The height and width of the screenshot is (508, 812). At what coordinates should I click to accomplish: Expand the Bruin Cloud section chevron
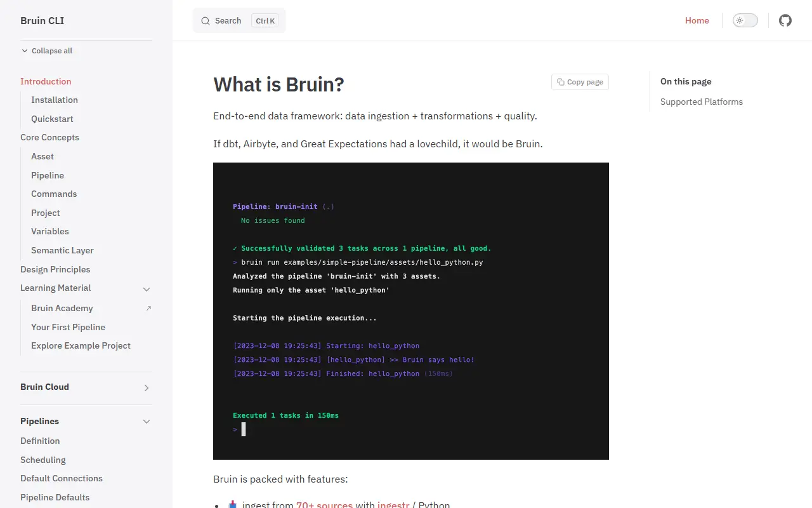147,387
